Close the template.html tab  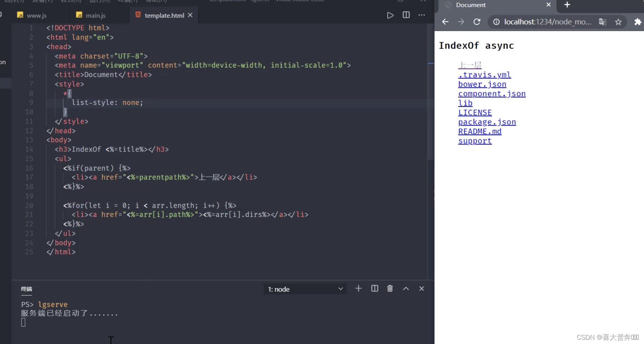click(x=190, y=15)
